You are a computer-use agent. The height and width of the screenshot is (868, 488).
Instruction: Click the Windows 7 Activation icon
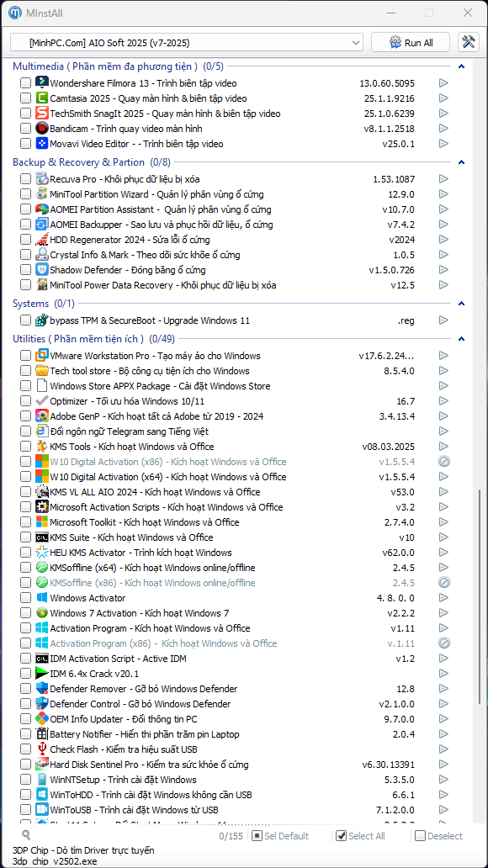pyautogui.click(x=41, y=613)
